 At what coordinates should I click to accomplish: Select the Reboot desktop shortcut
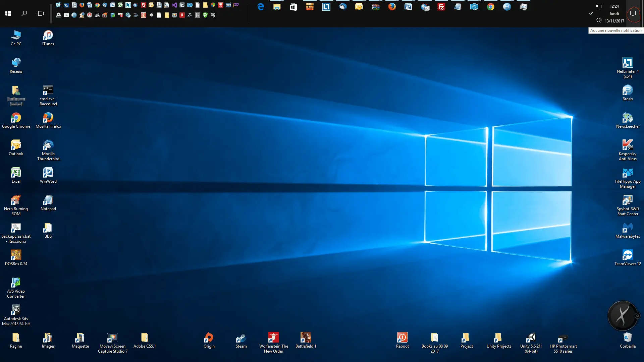coord(402,340)
